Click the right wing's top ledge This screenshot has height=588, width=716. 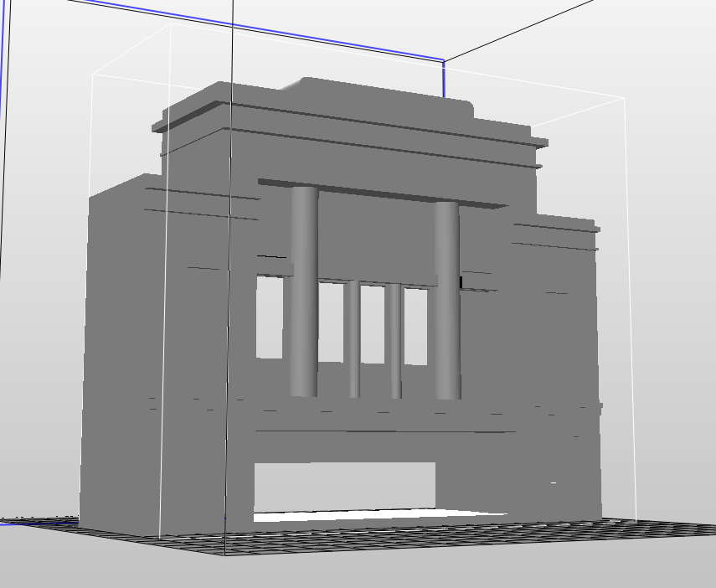557,224
